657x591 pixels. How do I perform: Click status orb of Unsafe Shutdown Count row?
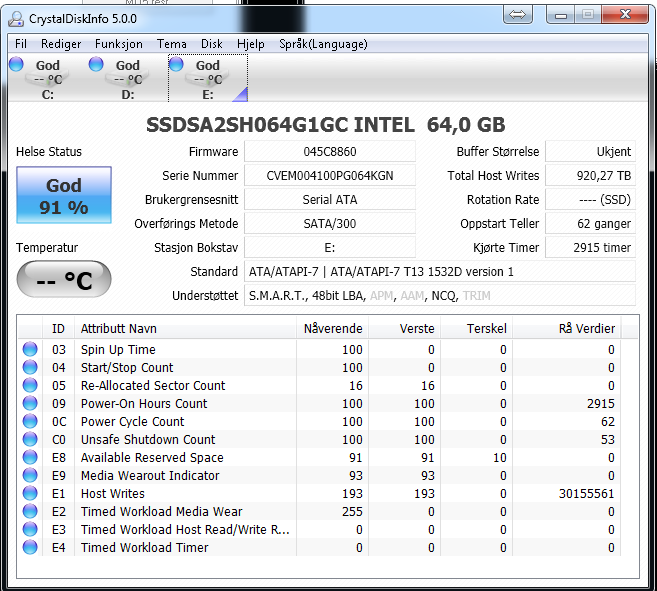click(30, 439)
